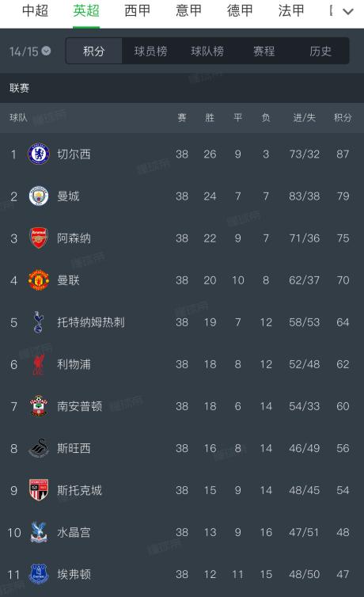364x597 pixels.
Task: Select the Swansea swan logo
Action: point(39,448)
